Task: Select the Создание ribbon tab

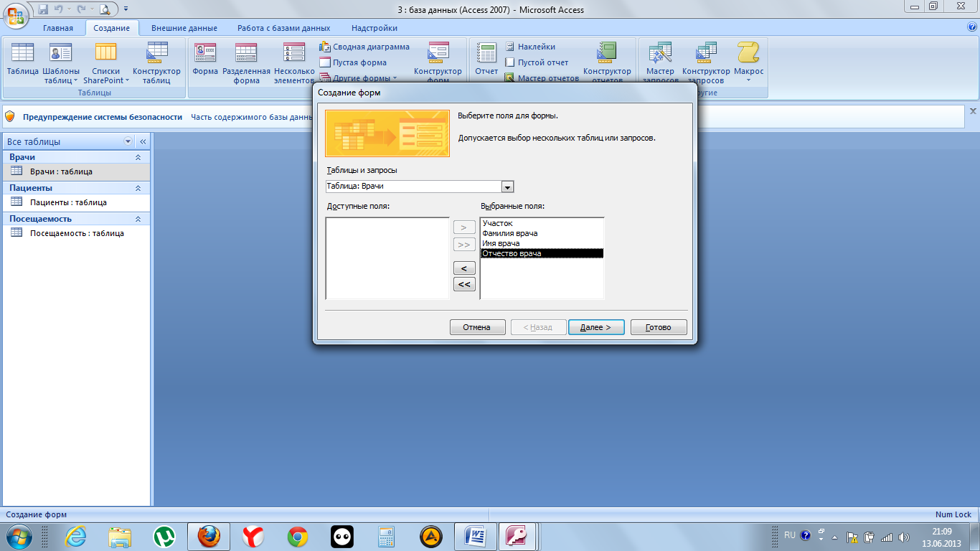Action: tap(111, 28)
